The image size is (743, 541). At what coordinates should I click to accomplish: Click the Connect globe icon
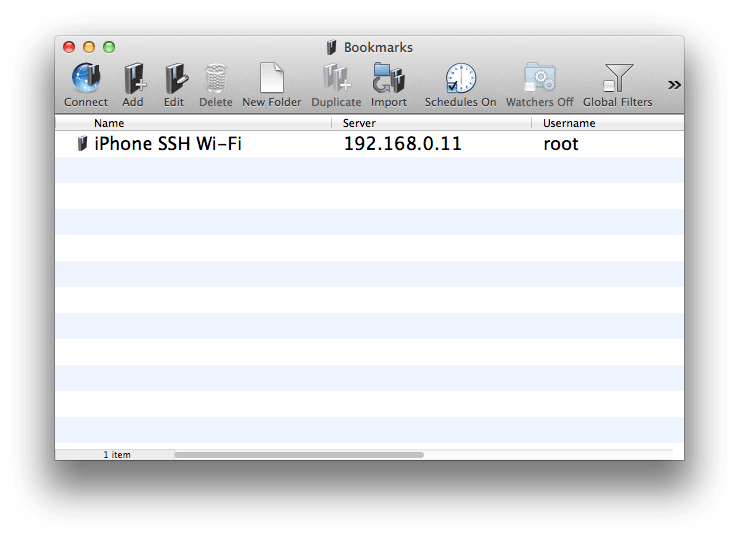[86, 79]
